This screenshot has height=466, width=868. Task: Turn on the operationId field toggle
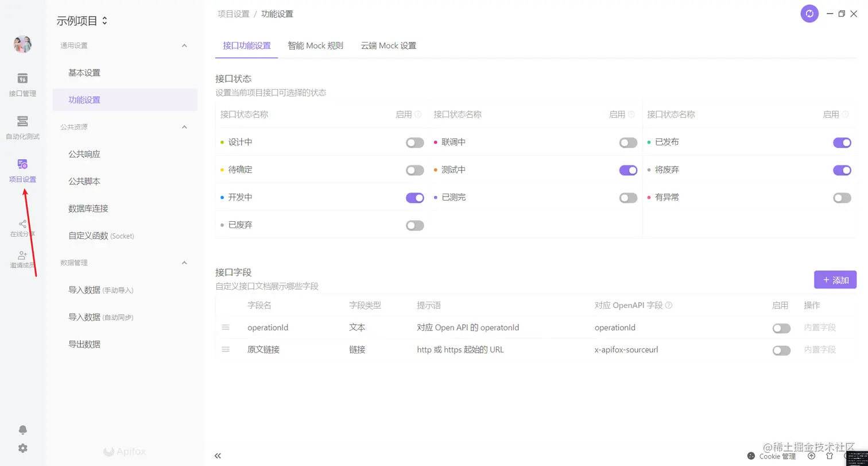tap(781, 328)
